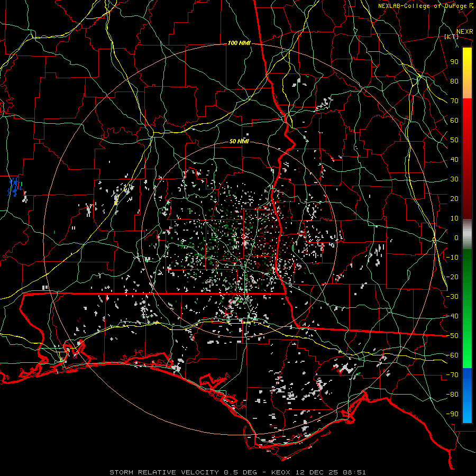Click the 70 value on velocity scale
This screenshot has height=476, width=476.
454,101
